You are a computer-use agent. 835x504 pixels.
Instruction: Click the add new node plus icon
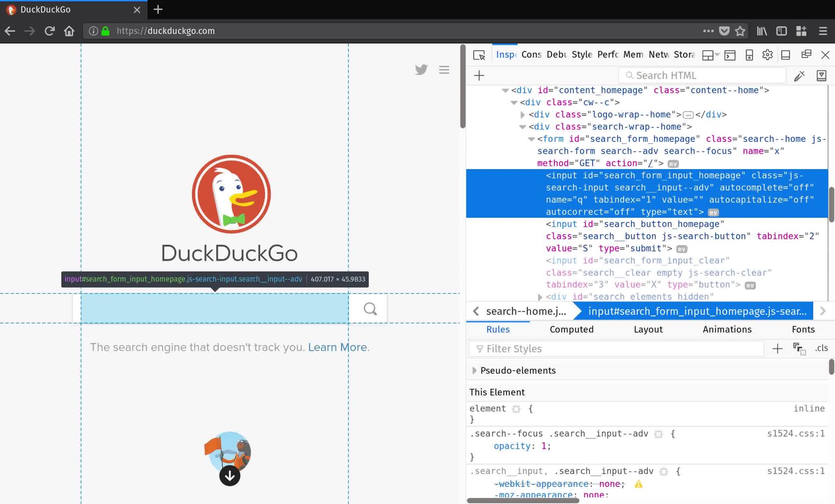tap(479, 76)
